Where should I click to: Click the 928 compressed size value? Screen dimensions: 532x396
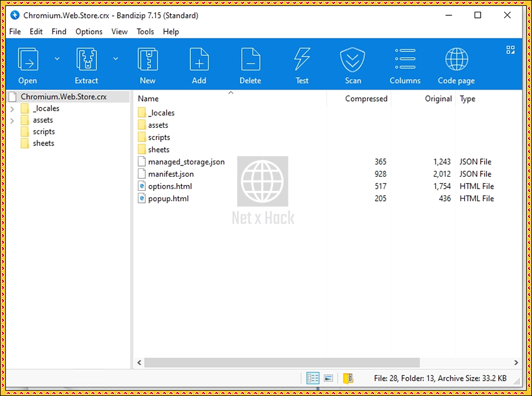click(380, 174)
